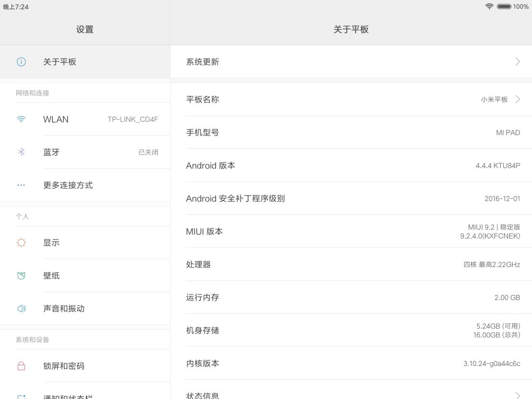Tap the 9.2.4.0(KXFCNEK) MIUI value
This screenshot has width=532, height=399.
point(490,236)
